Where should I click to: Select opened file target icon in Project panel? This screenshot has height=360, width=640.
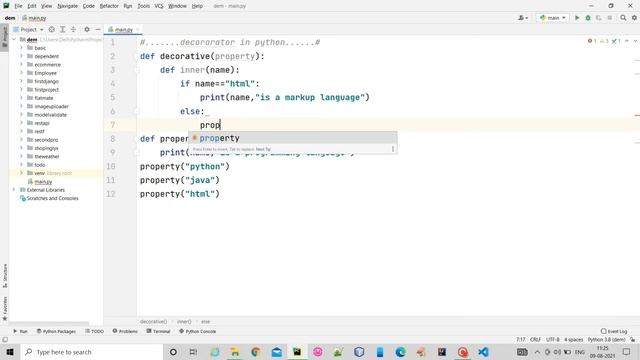click(x=51, y=29)
